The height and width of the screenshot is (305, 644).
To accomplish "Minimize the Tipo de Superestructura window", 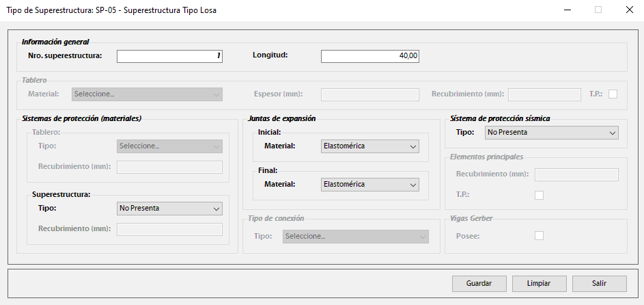I will pos(567,10).
